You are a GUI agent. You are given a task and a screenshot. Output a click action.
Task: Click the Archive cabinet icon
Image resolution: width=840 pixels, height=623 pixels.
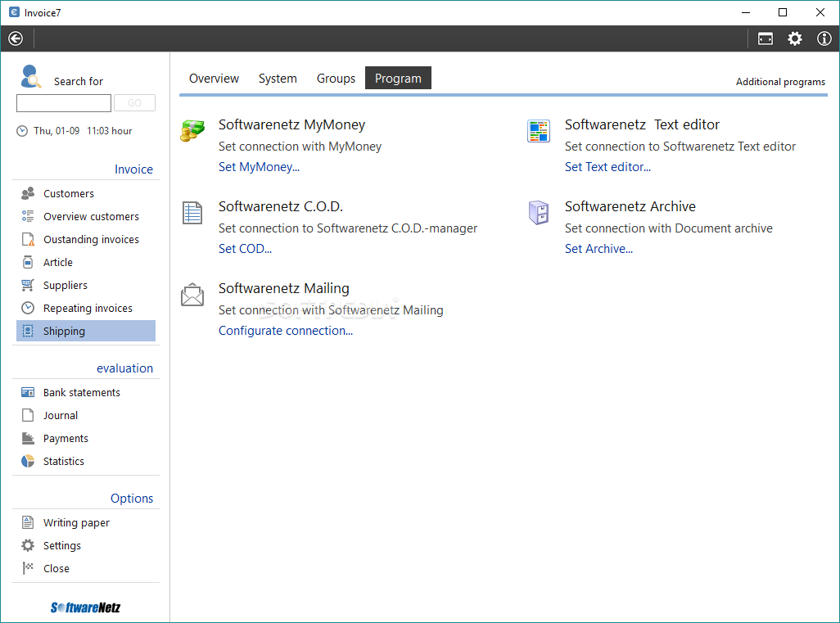[x=539, y=213]
